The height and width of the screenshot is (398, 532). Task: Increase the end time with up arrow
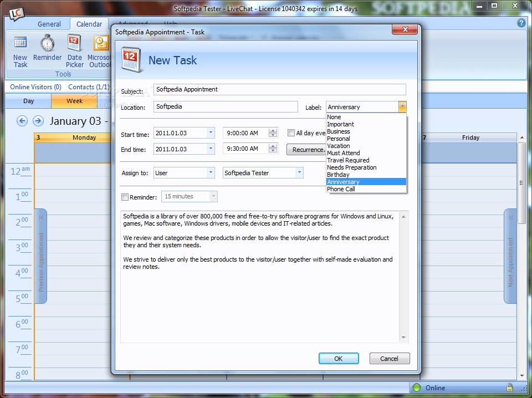[273, 146]
